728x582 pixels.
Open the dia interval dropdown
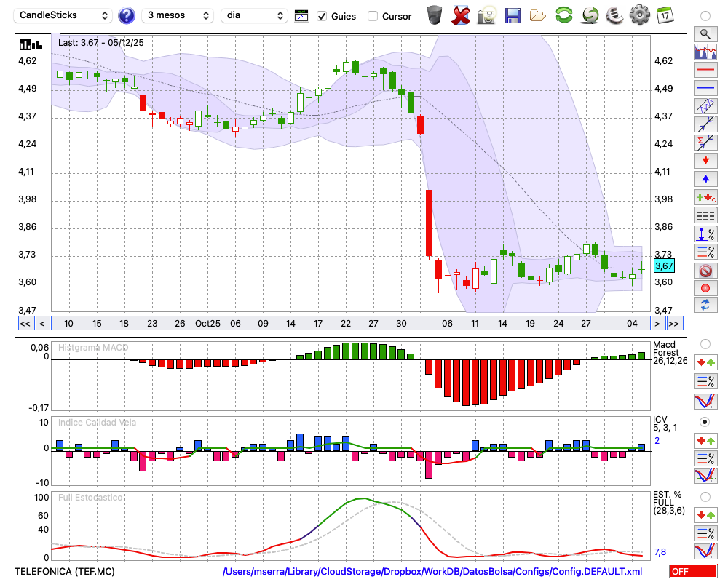255,15
